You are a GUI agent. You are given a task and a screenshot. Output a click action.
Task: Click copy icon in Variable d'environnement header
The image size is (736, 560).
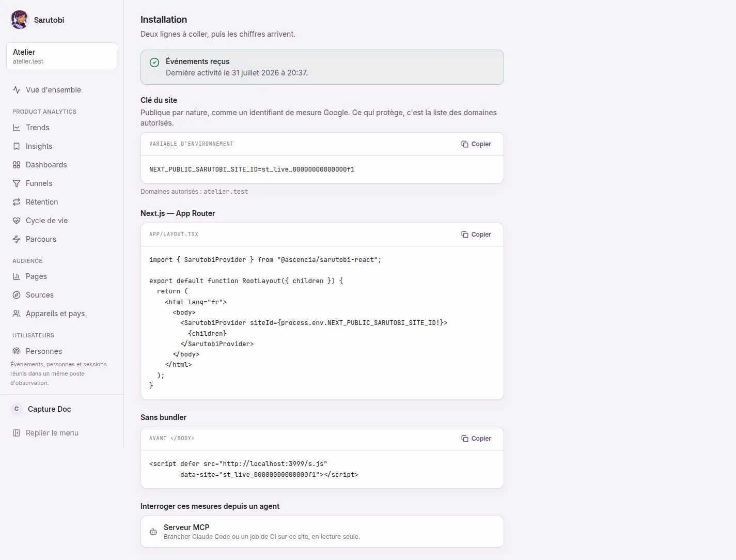465,144
